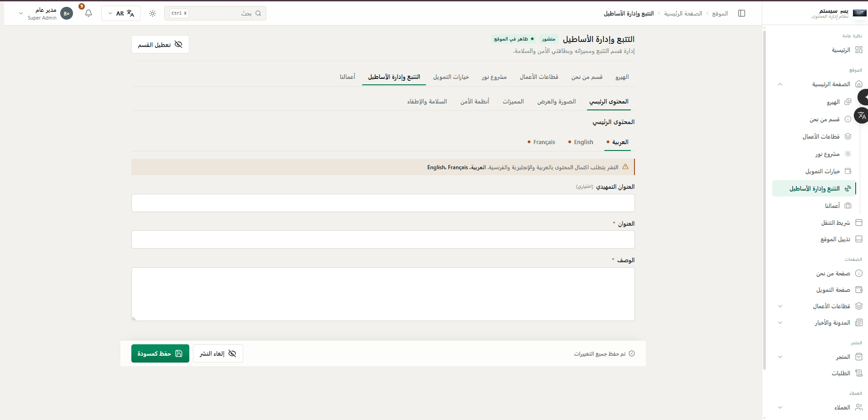The width and height of the screenshot is (868, 420).
Task: Click the مشروع نور sun icon in sidebar
Action: pos(848,154)
